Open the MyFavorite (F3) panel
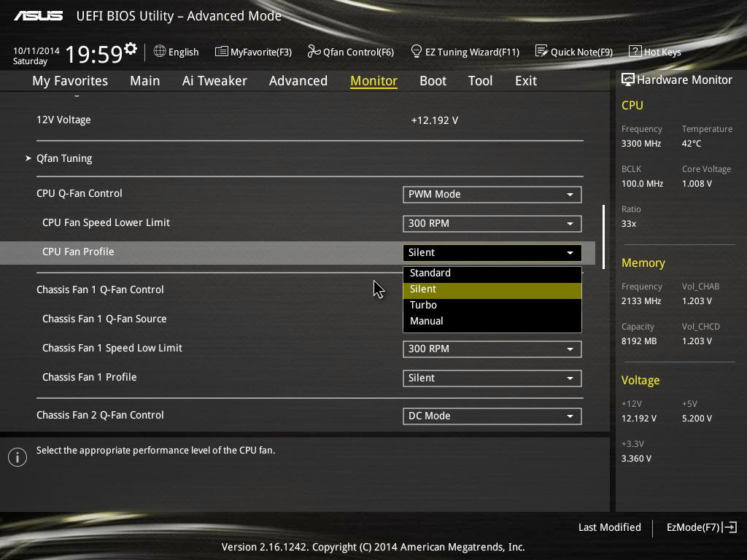 coord(253,51)
